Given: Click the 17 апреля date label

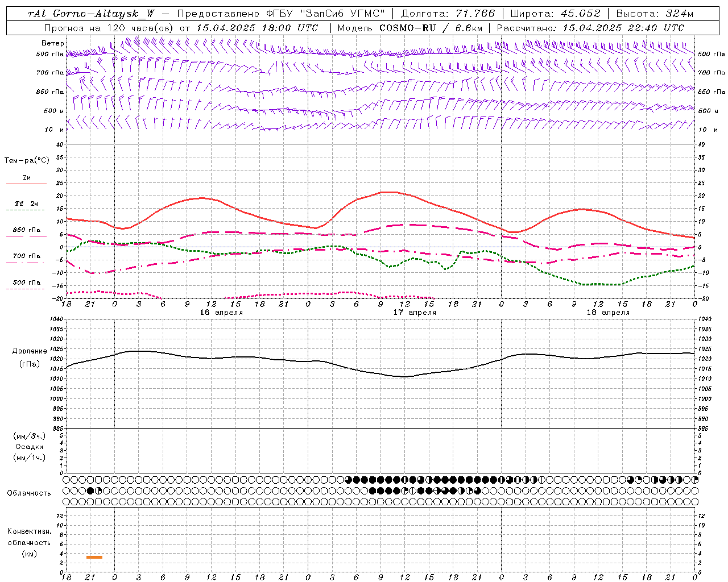Looking at the screenshot, I should (x=415, y=313).
